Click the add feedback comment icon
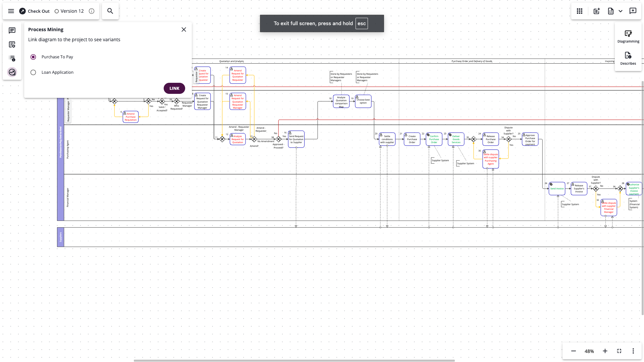The width and height of the screenshot is (644, 362). coord(633,11)
